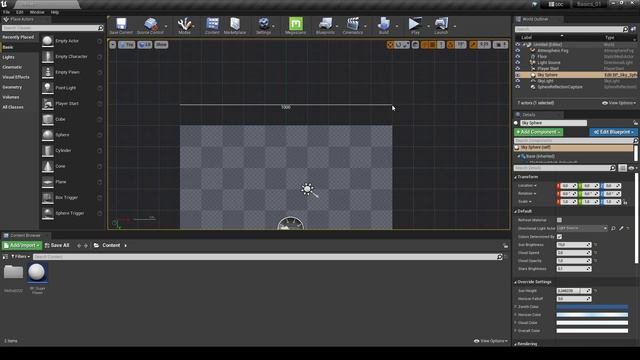Screen dimensions: 640x360
Task: Select the rotate gizmo icon in viewport
Action: click(x=398, y=44)
